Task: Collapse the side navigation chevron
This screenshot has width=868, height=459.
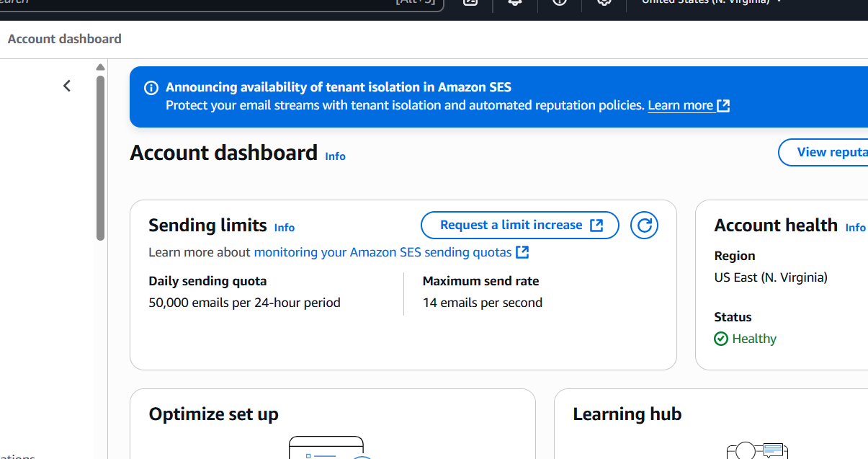Action: click(67, 86)
